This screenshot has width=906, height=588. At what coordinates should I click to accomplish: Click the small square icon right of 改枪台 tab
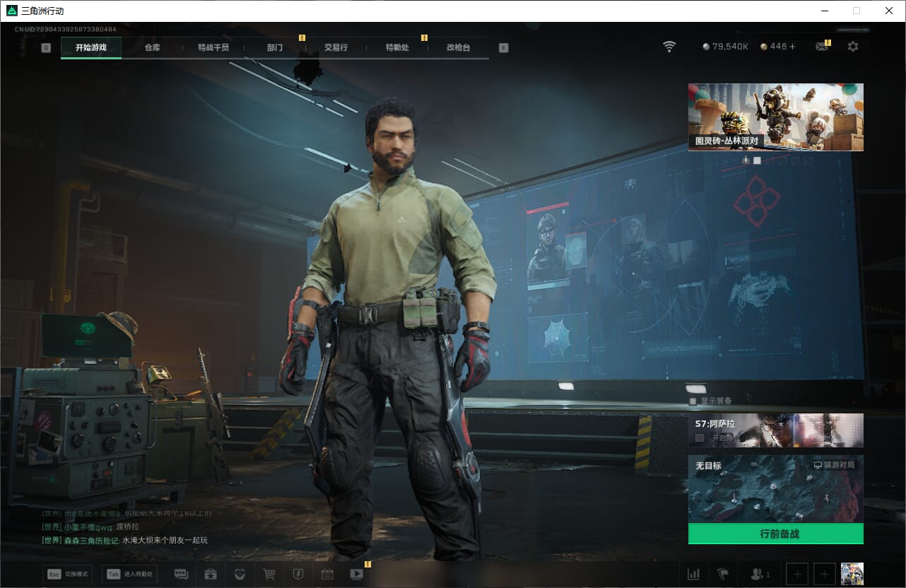tap(503, 48)
